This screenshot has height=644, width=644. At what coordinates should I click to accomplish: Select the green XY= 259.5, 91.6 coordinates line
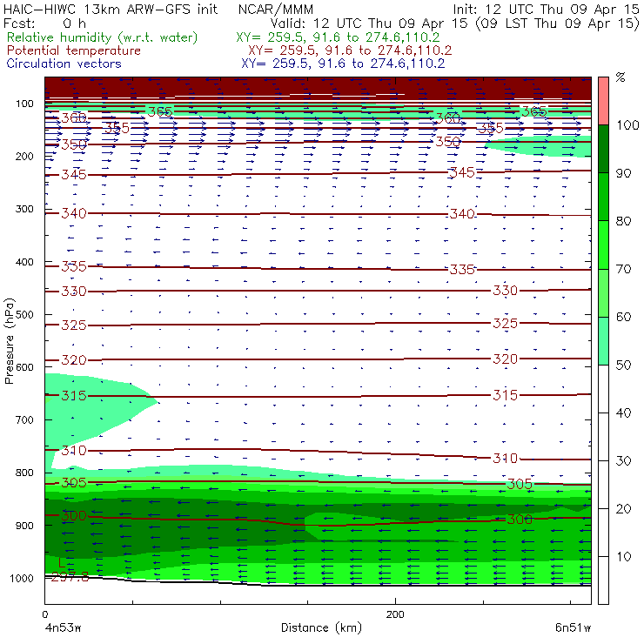[338, 37]
